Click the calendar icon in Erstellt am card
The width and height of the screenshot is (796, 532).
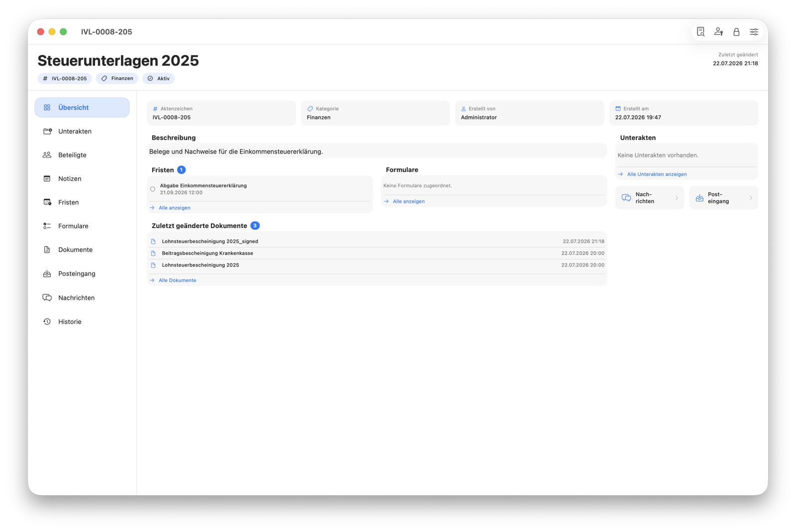click(618, 109)
